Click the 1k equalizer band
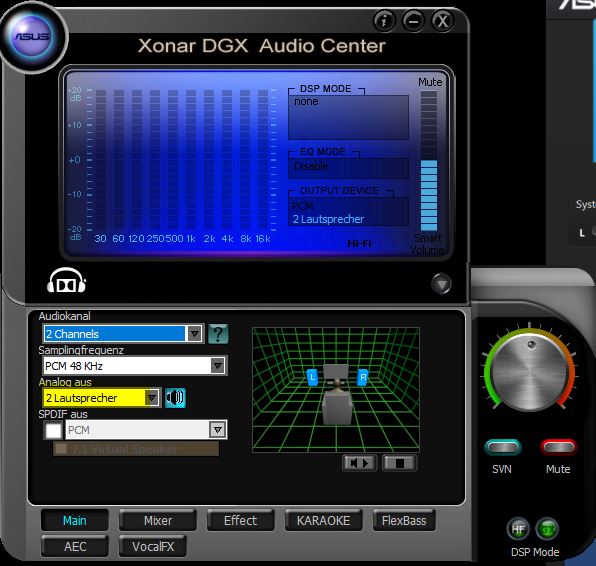 click(191, 160)
